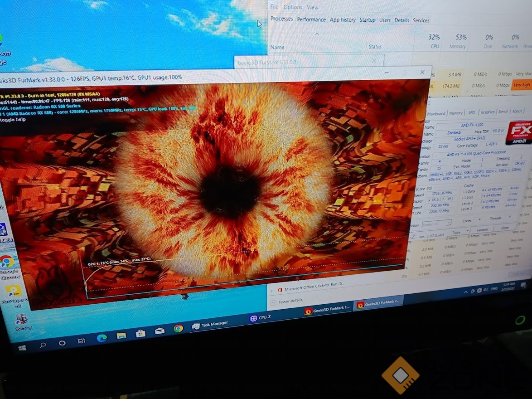Click CPU-Z Validate button

(x=482, y=230)
